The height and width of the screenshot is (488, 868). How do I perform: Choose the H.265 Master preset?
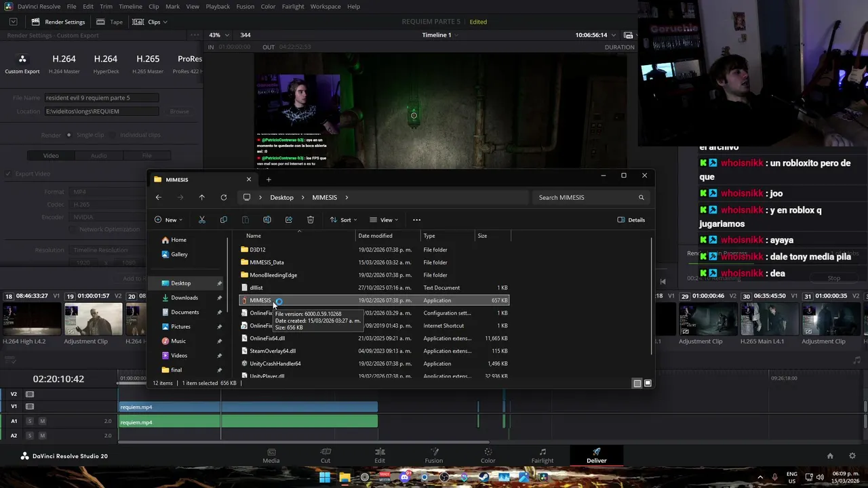pyautogui.click(x=148, y=64)
